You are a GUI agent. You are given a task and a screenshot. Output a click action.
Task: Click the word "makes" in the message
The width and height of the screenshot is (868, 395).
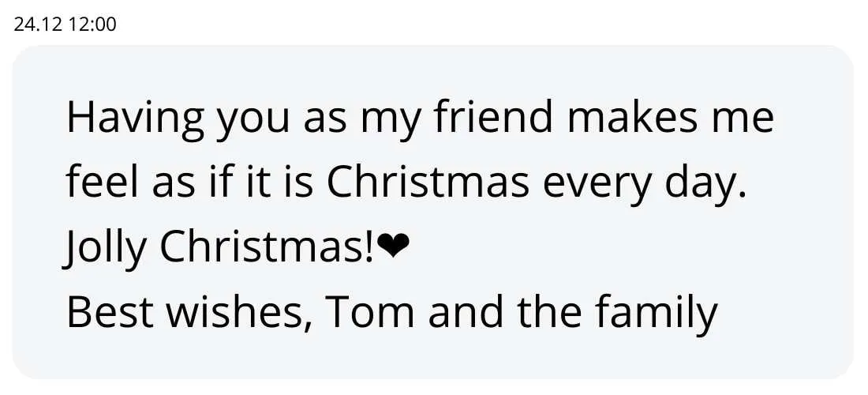click(x=633, y=118)
